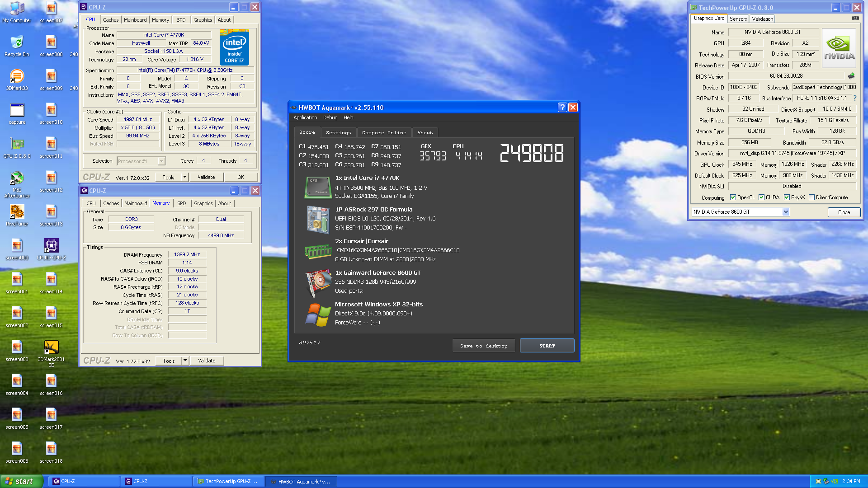
Task: Open the screen000 file icon
Action: point(17,249)
